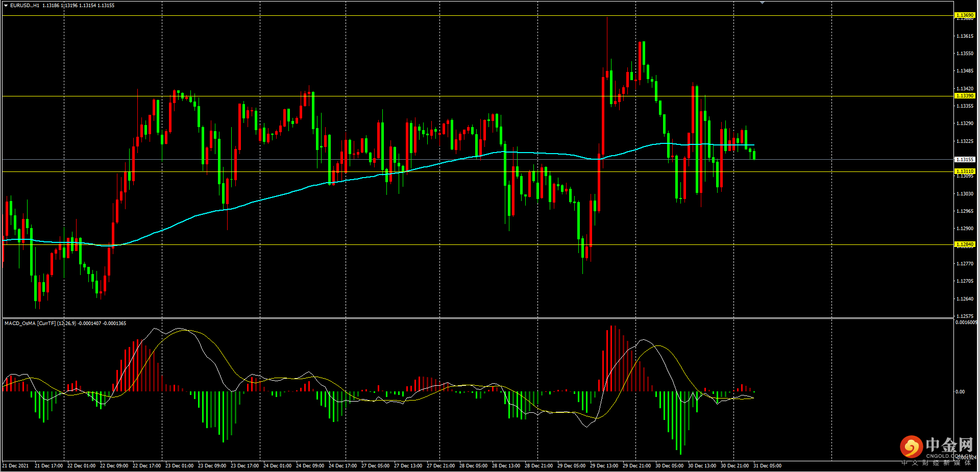Click the 22 Dec 17:00 time label

point(147,466)
